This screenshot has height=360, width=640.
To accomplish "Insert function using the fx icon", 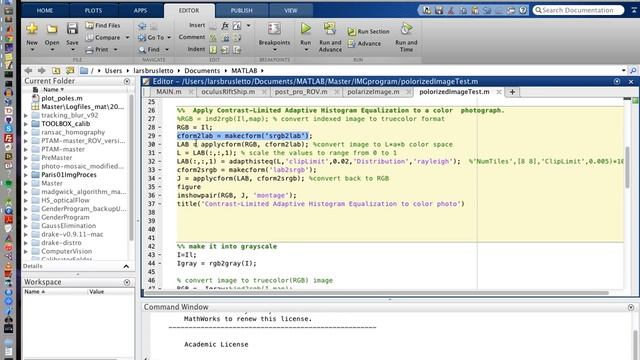I will pyautogui.click(x=225, y=25).
